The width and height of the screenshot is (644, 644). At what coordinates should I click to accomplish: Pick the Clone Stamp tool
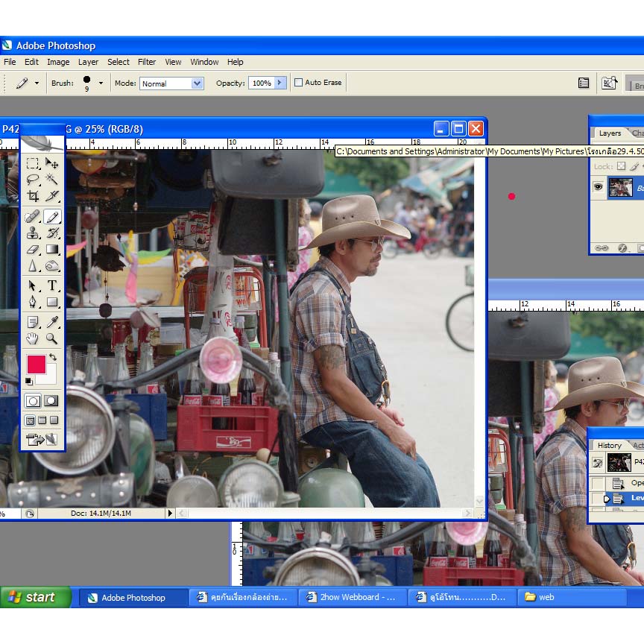33,233
